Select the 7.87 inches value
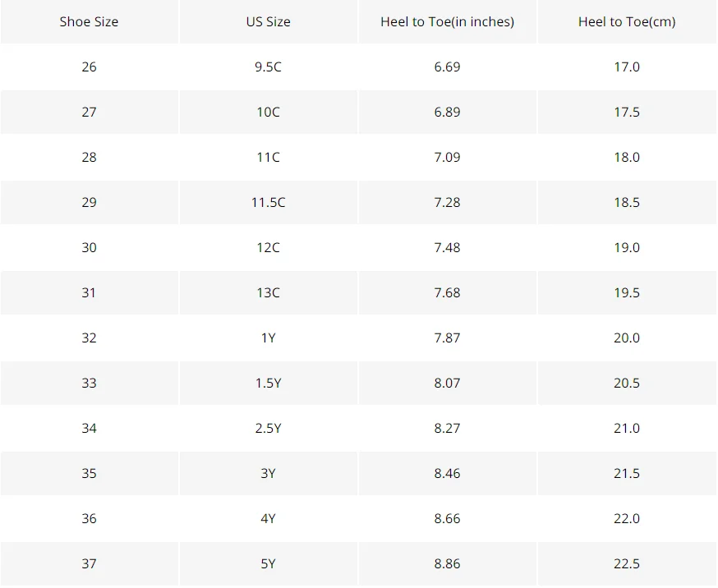The width and height of the screenshot is (718, 588). point(448,338)
